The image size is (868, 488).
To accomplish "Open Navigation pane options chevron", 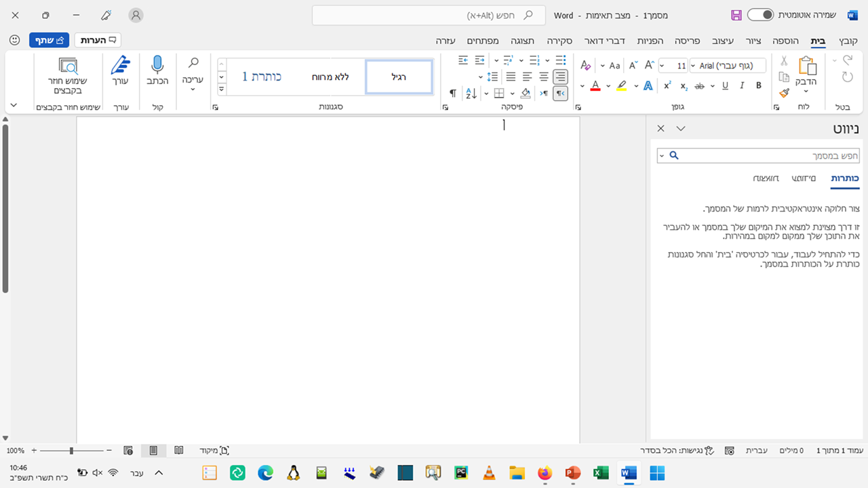I will [681, 129].
